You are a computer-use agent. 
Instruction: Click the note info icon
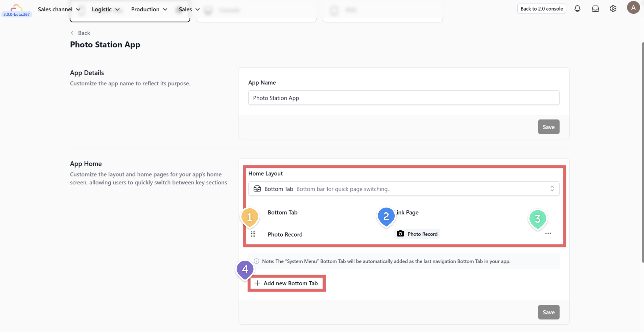pos(256,261)
